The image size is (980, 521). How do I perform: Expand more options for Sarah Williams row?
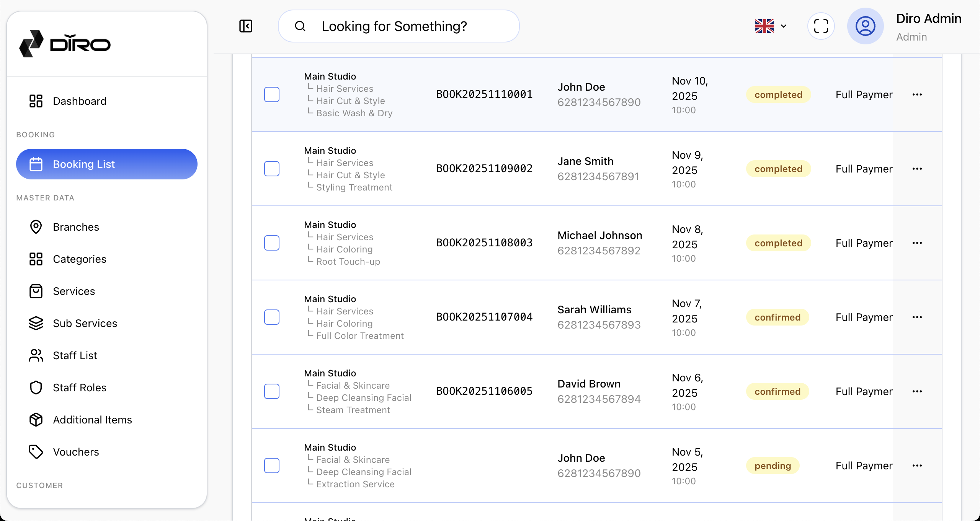pos(917,317)
